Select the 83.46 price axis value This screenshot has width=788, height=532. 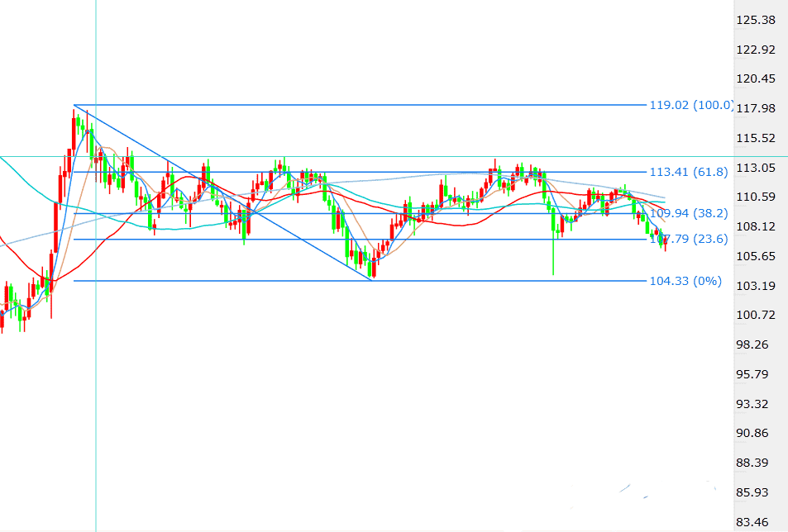[x=755, y=522]
